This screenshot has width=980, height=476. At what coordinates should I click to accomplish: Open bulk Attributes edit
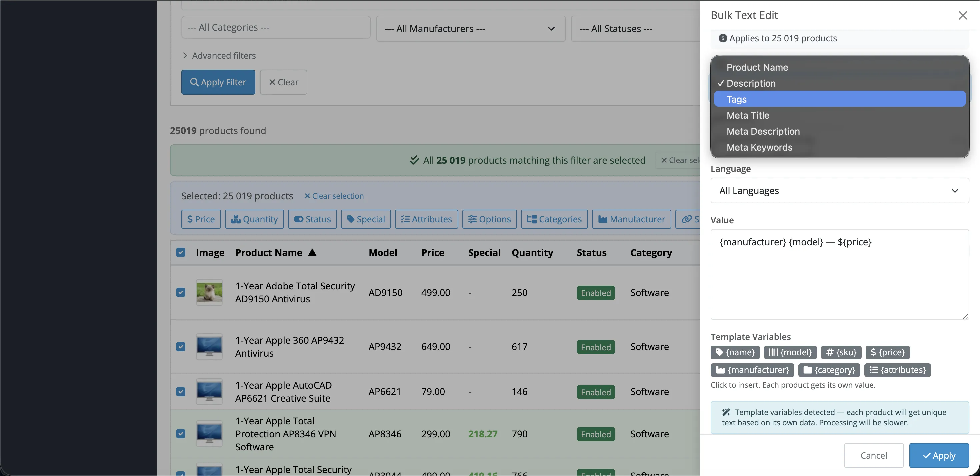[426, 219]
